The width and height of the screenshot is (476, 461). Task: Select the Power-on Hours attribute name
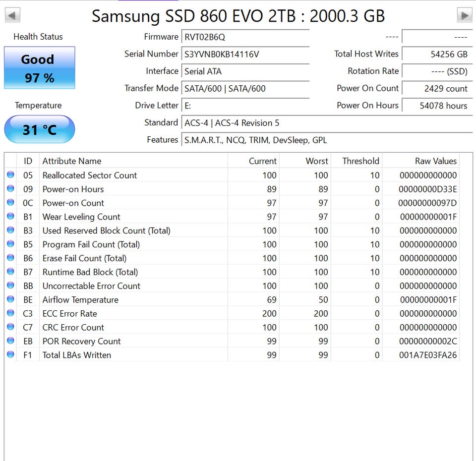point(73,189)
